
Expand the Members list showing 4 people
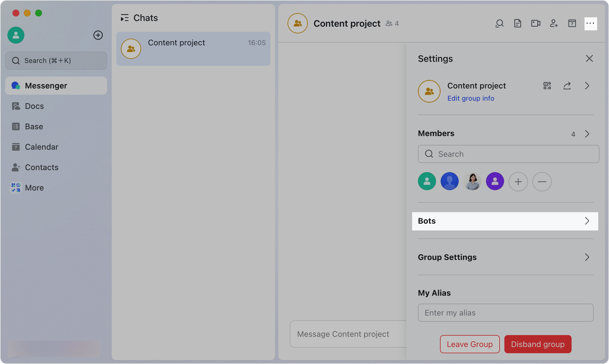click(x=587, y=134)
